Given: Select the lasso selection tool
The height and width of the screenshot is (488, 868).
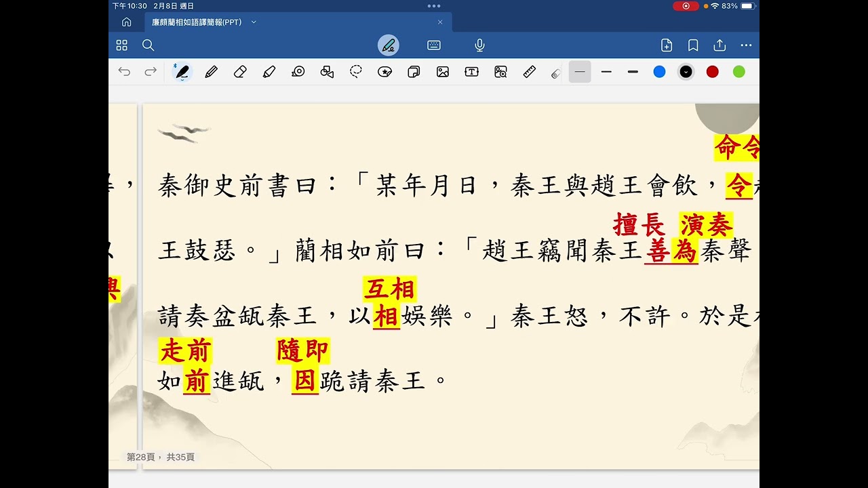Looking at the screenshot, I should pos(356,71).
